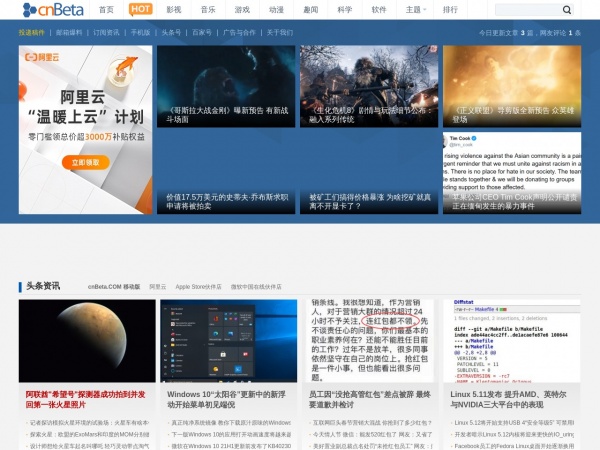Open 互联网巨头春节营销大混战 link
Screen dimensions: 600x450
(x=372, y=423)
